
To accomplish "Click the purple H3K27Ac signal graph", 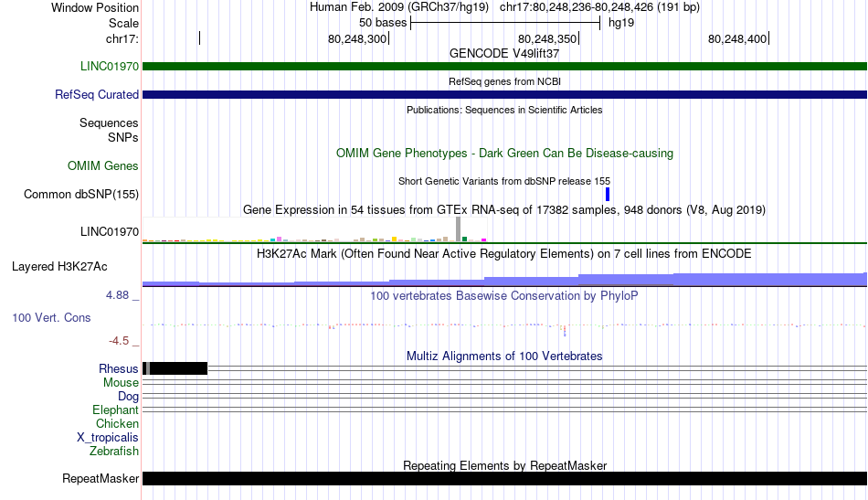I will 504,280.
